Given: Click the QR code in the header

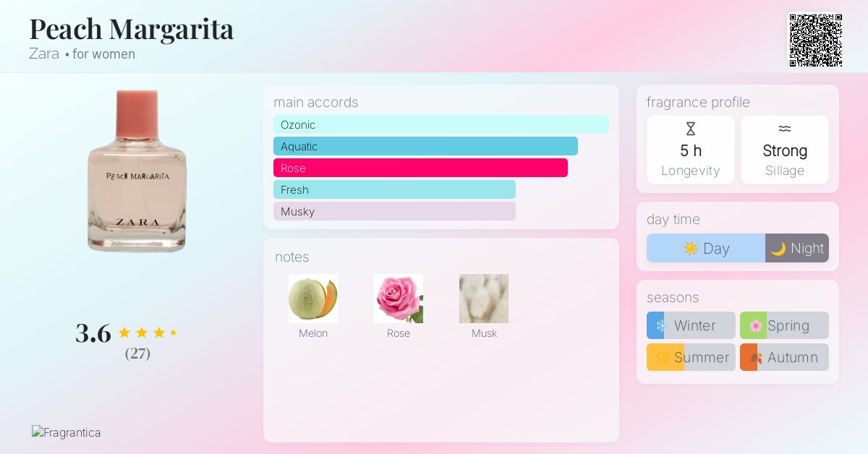Looking at the screenshot, I should tap(815, 40).
